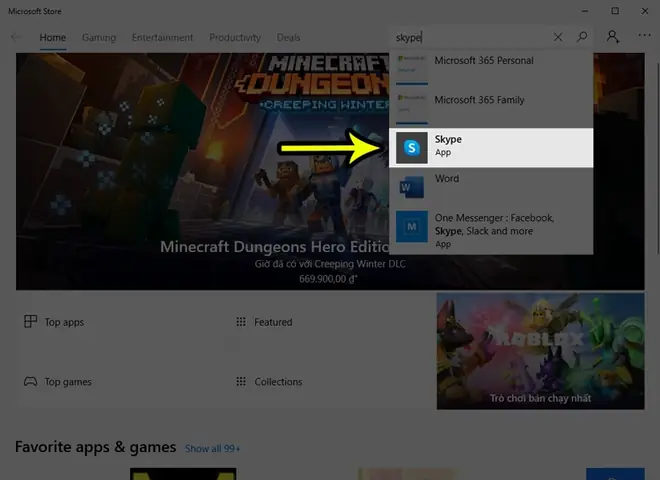Click the Top games controller icon
The image size is (660, 480).
point(30,381)
